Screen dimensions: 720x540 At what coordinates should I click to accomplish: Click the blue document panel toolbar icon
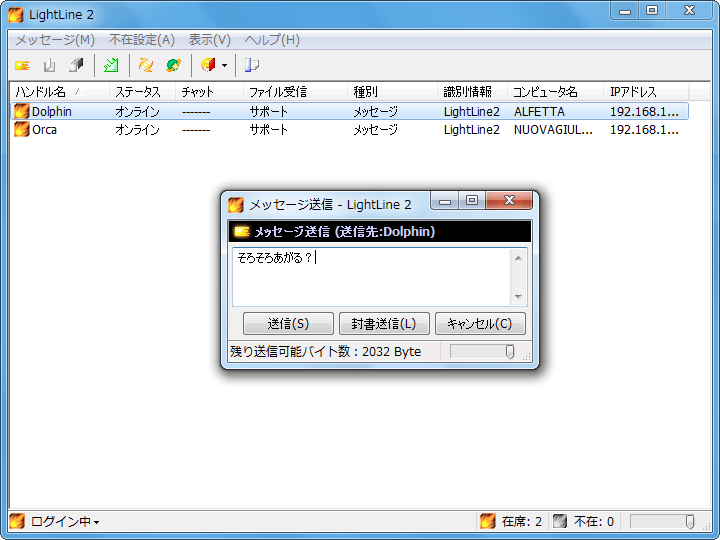click(252, 65)
